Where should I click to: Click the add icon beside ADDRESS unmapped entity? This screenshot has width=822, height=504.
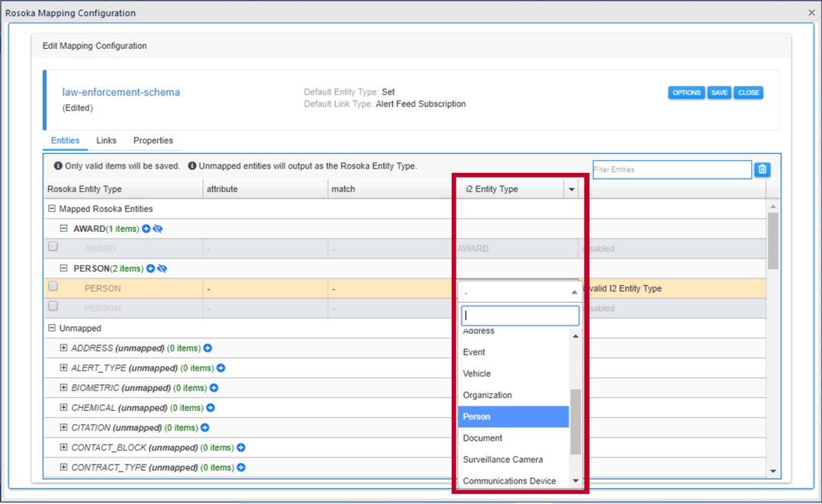[208, 348]
